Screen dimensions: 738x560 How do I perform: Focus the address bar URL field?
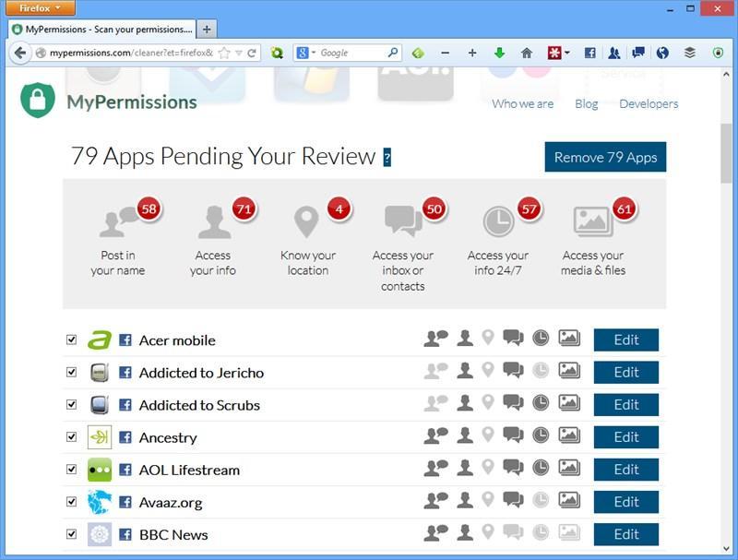point(131,54)
